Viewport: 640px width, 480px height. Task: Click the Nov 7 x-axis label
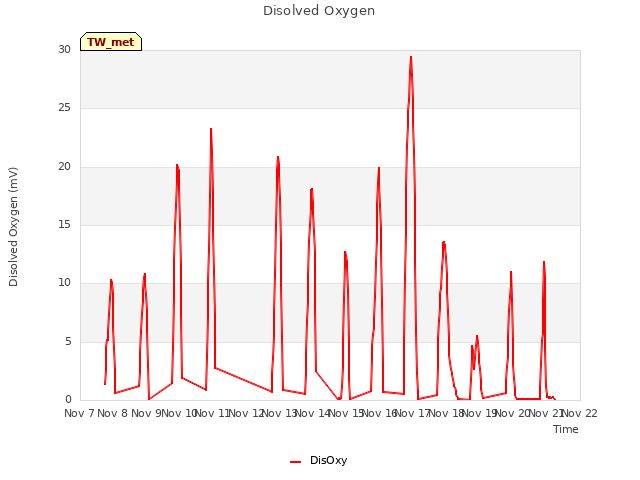[80, 413]
